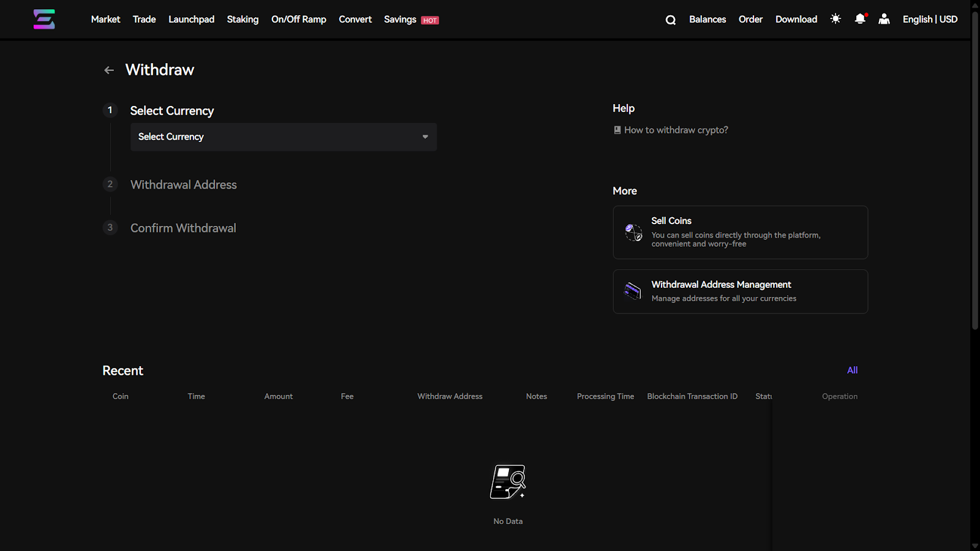
Task: View All recent withdrawals
Action: pos(852,370)
